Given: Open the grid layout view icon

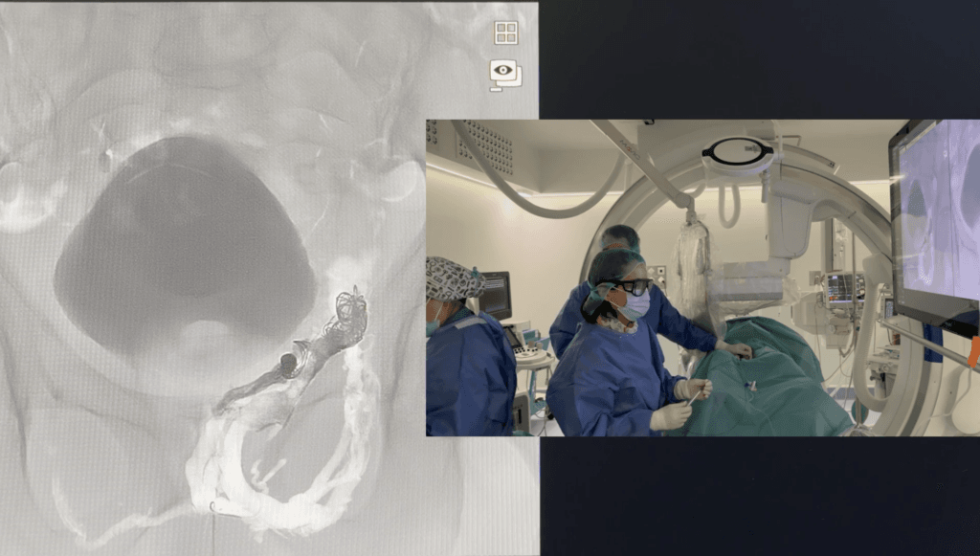Looking at the screenshot, I should (505, 33).
